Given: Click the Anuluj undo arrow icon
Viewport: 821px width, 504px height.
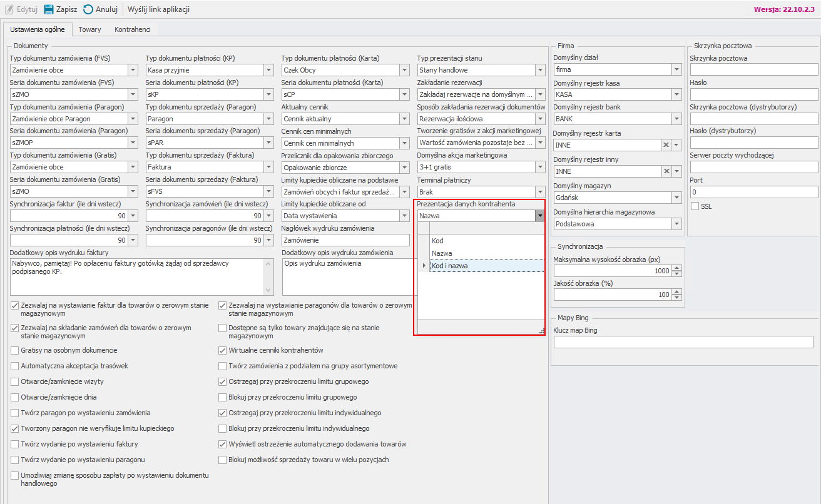Looking at the screenshot, I should pyautogui.click(x=88, y=9).
